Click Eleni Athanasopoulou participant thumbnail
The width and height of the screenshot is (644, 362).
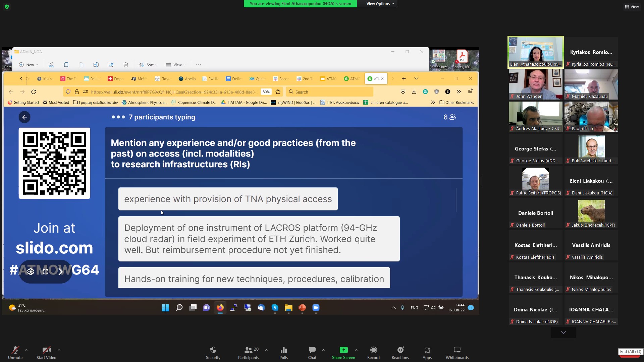click(535, 52)
